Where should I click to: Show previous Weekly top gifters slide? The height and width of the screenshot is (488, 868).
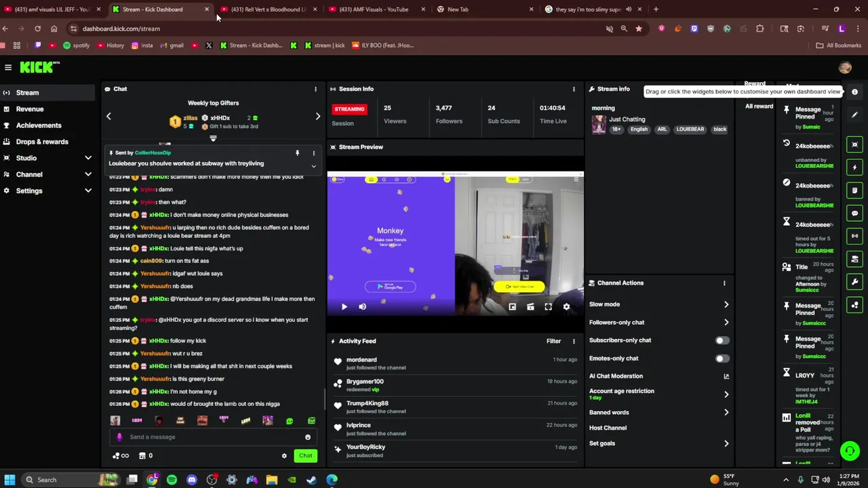pyautogui.click(x=108, y=117)
